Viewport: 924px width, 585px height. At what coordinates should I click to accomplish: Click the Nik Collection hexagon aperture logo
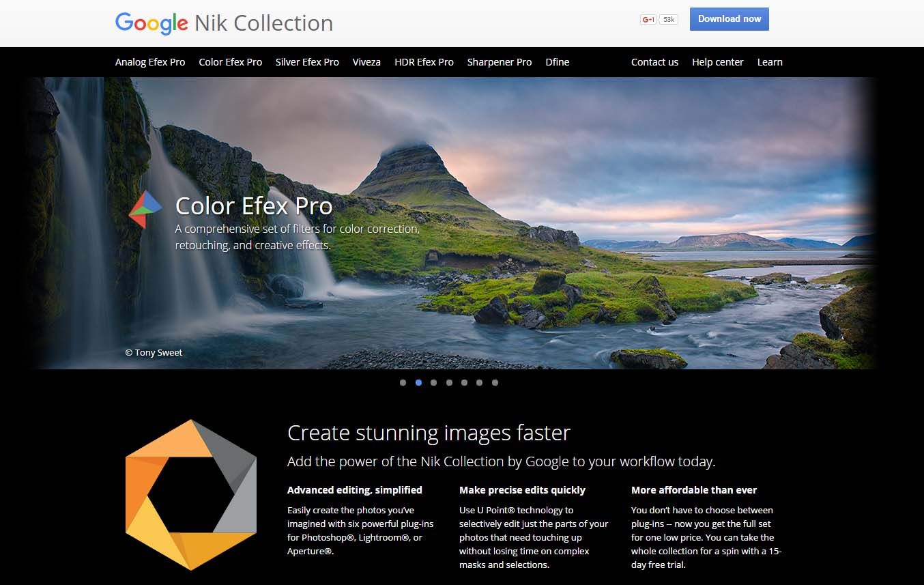(191, 494)
